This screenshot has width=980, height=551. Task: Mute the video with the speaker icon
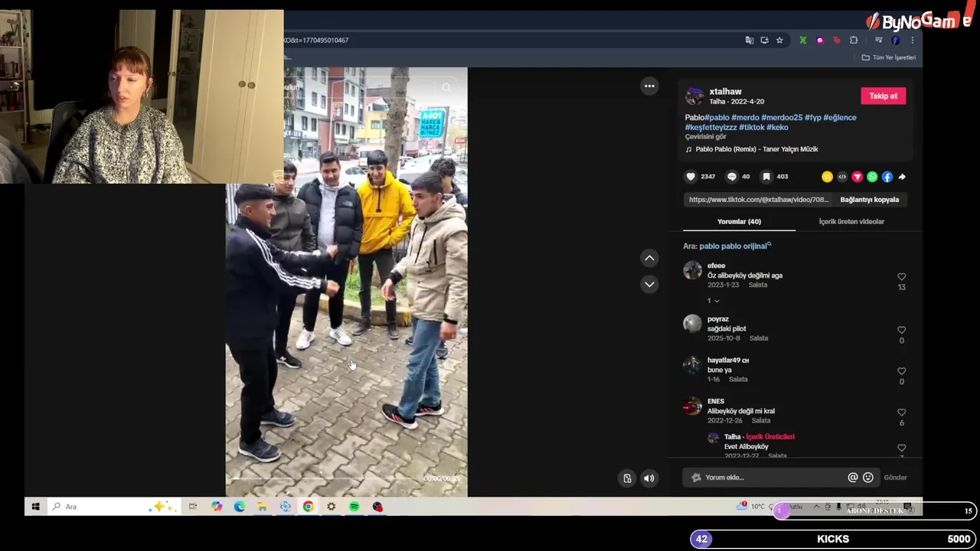(x=648, y=478)
